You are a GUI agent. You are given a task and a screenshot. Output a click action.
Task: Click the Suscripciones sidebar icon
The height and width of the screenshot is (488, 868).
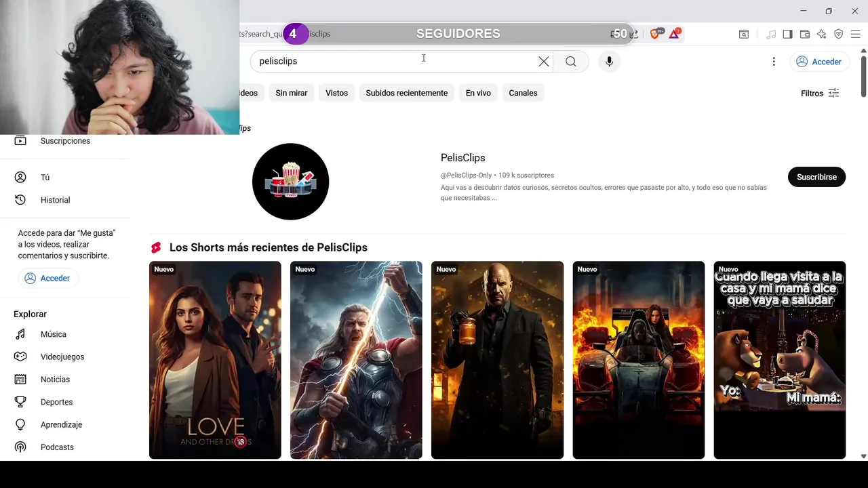(20, 140)
